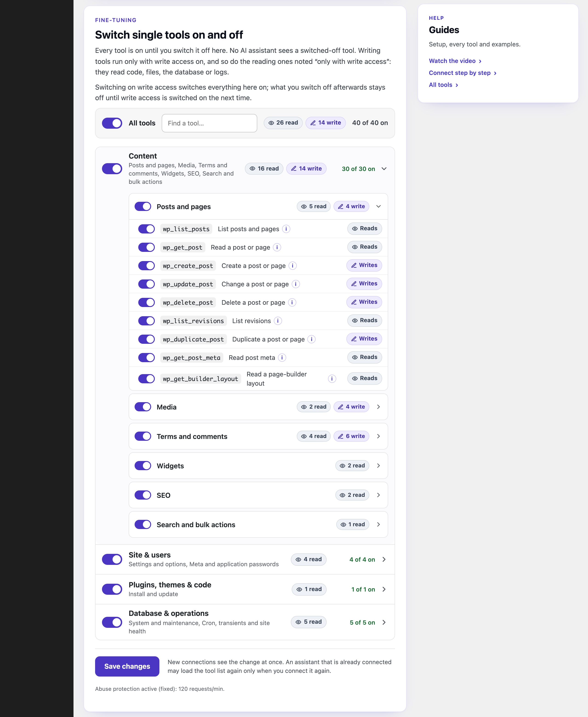The width and height of the screenshot is (588, 717).
Task: Expand the Site & users section
Action: pos(384,559)
